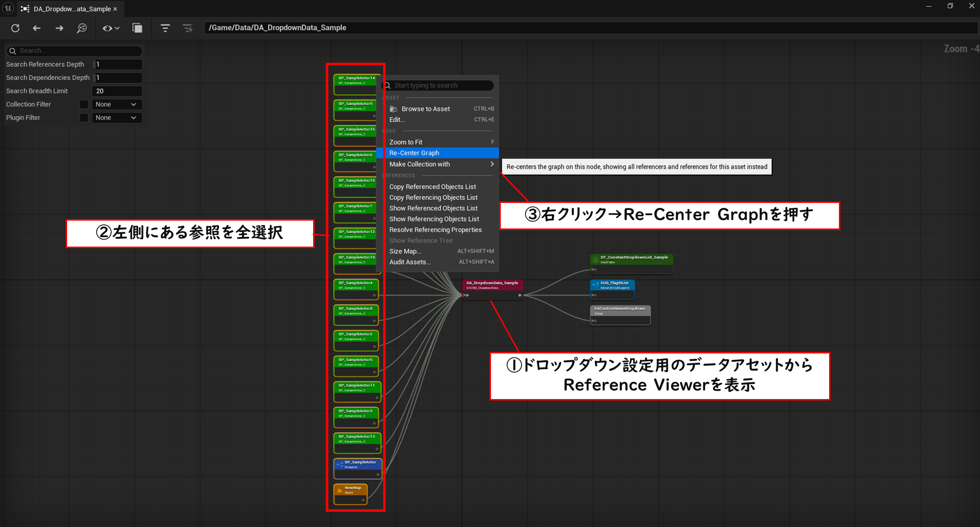Click the filter lines icon in toolbar
Image resolution: width=980 pixels, height=527 pixels.
[x=165, y=28]
